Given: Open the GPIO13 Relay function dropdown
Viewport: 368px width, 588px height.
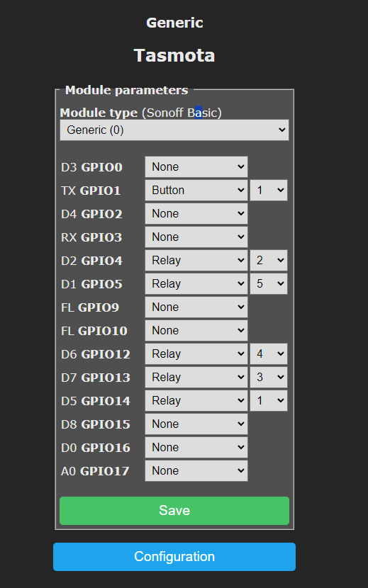Looking at the screenshot, I should point(196,378).
